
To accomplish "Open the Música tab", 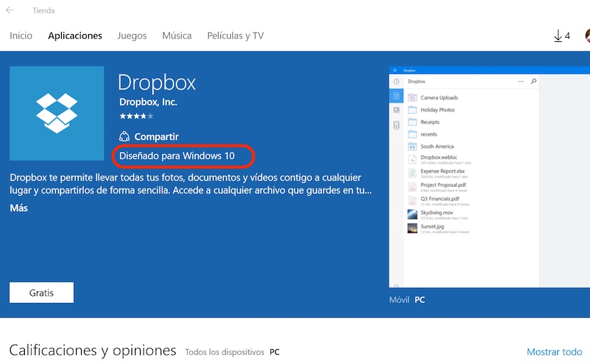I will (x=177, y=36).
